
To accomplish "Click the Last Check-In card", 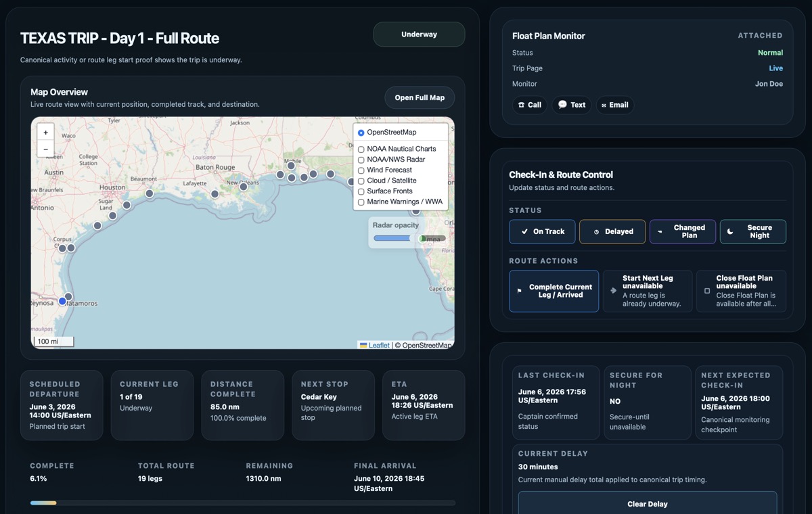I will tap(556, 403).
